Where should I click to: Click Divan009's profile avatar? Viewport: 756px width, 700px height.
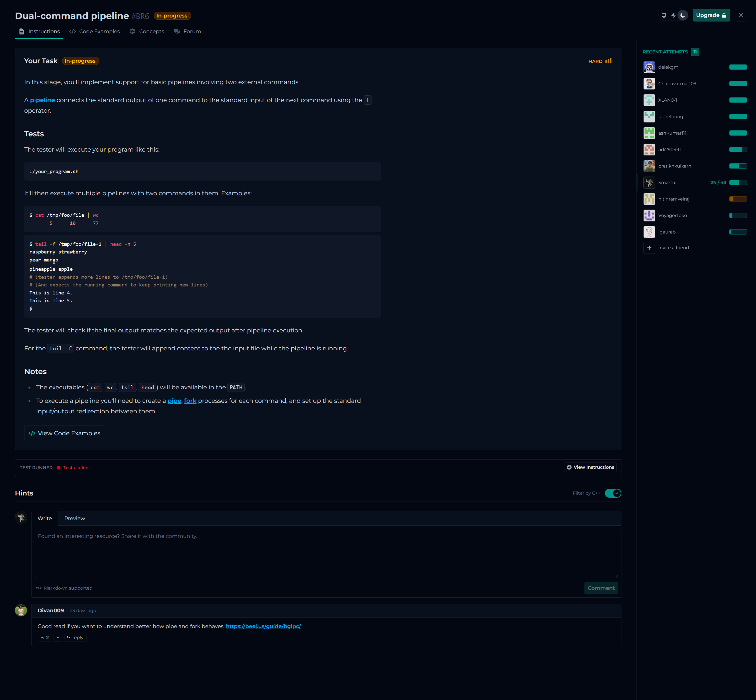tap(21, 610)
